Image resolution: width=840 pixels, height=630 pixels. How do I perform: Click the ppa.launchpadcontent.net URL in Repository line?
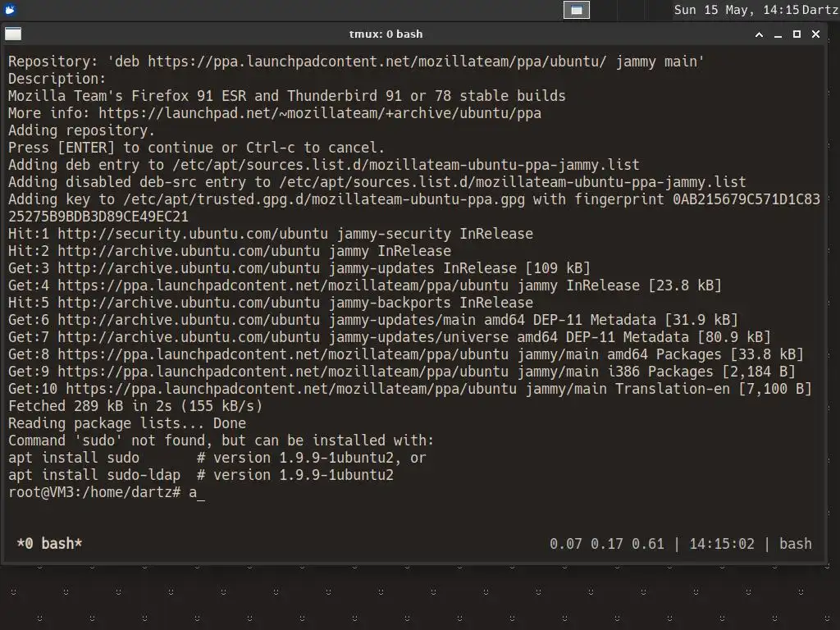(x=377, y=62)
